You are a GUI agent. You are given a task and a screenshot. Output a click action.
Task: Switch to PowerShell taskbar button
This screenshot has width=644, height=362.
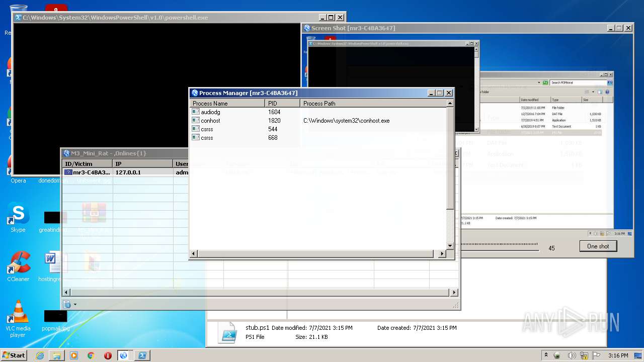point(142,355)
